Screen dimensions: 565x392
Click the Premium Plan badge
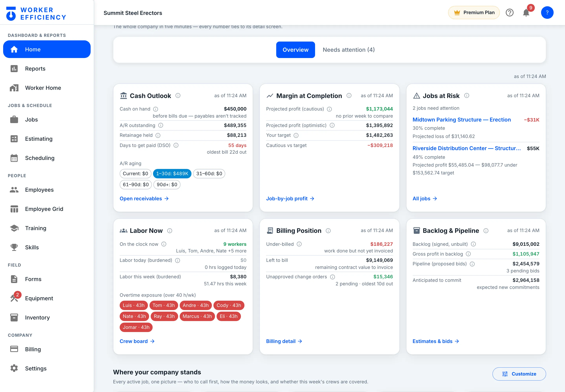[x=474, y=13]
